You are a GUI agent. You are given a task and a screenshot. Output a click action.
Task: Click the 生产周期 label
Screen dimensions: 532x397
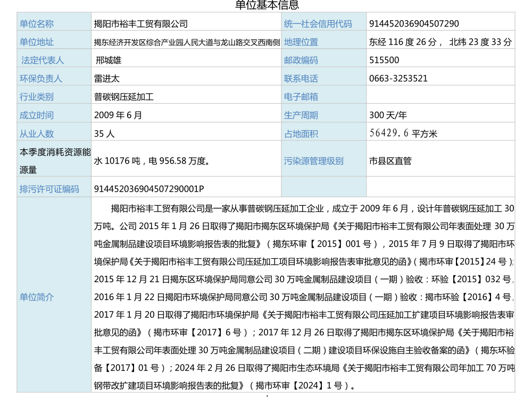pyautogui.click(x=301, y=115)
